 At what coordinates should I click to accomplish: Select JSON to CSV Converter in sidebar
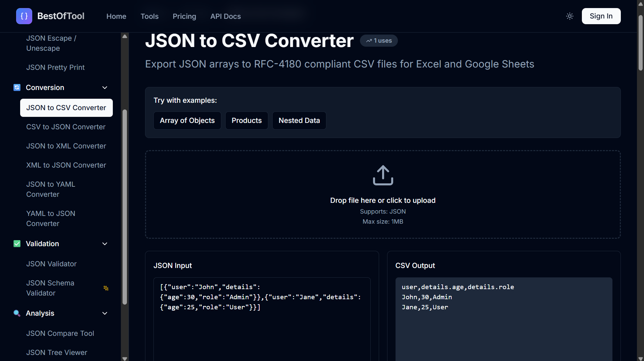click(x=66, y=108)
